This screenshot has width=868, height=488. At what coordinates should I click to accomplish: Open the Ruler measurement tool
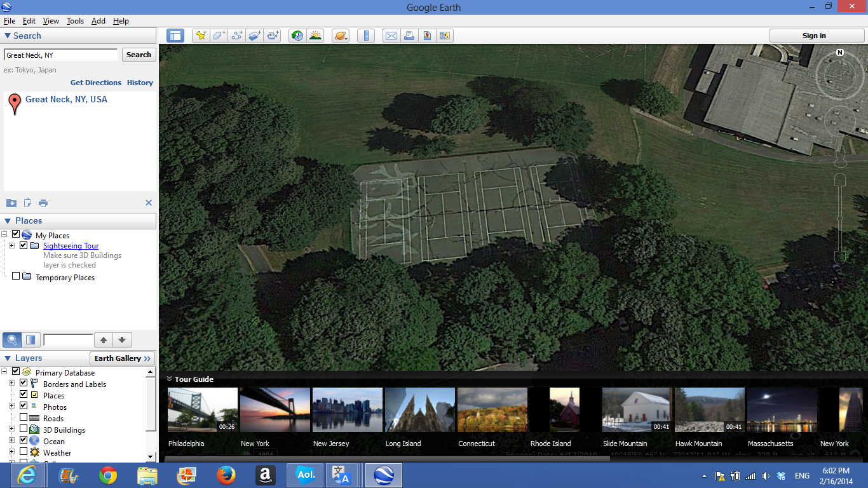click(x=366, y=36)
